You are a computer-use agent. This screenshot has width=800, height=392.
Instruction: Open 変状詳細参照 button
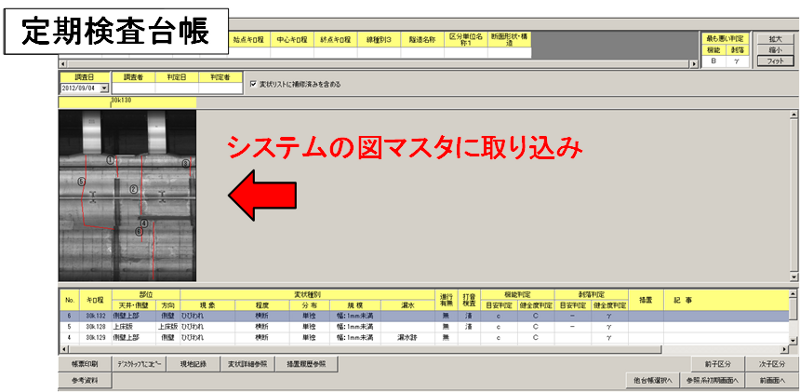click(x=247, y=364)
